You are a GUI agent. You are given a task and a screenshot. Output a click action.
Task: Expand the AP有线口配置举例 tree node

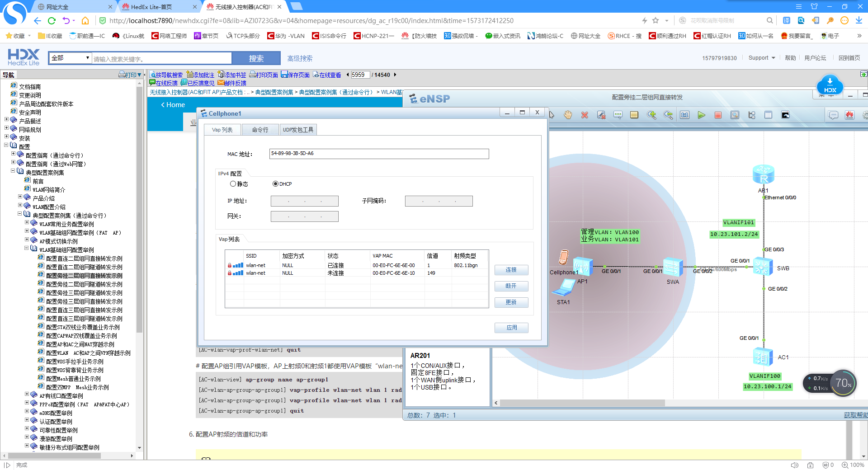point(27,395)
